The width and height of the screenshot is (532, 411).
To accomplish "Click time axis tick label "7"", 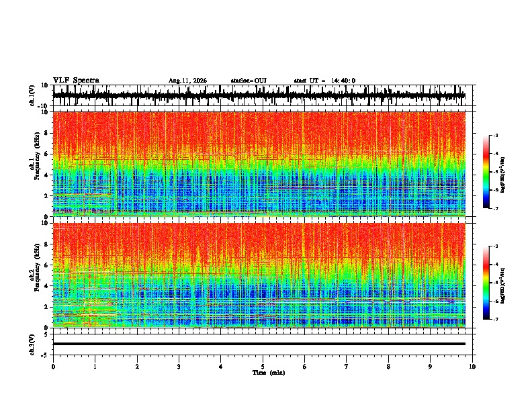I will 347,367.
